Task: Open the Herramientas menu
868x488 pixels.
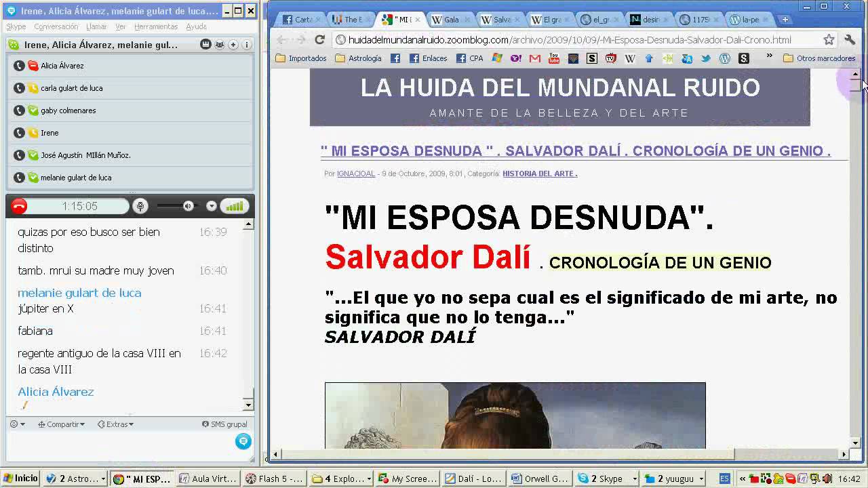Action: (156, 26)
